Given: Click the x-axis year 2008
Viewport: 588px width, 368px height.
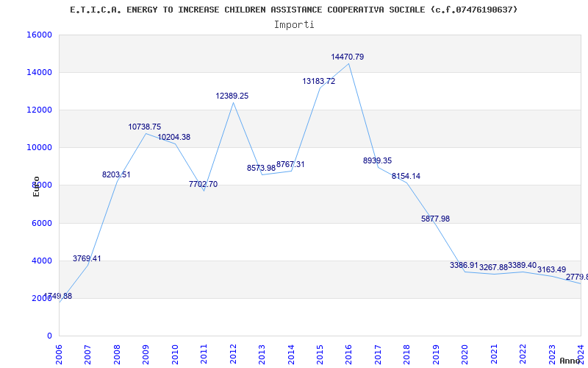Looking at the screenshot, I should [118, 354].
